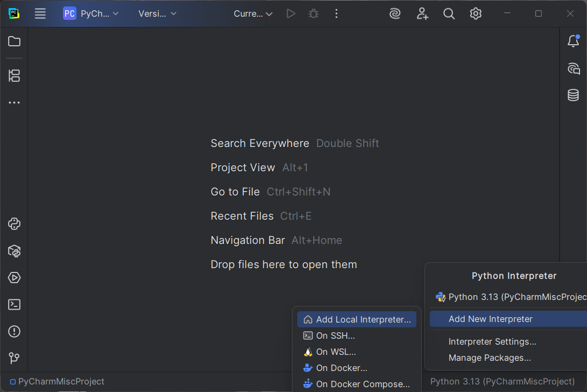Open the Project tool window folder icon
Screen dimensions: 587x392
click(15, 41)
